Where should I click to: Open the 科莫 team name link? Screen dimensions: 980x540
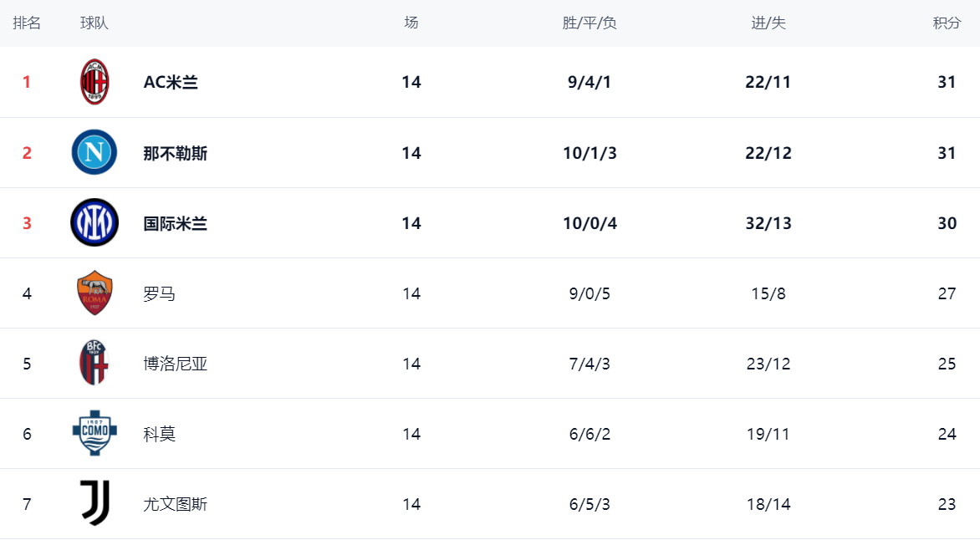(x=160, y=434)
